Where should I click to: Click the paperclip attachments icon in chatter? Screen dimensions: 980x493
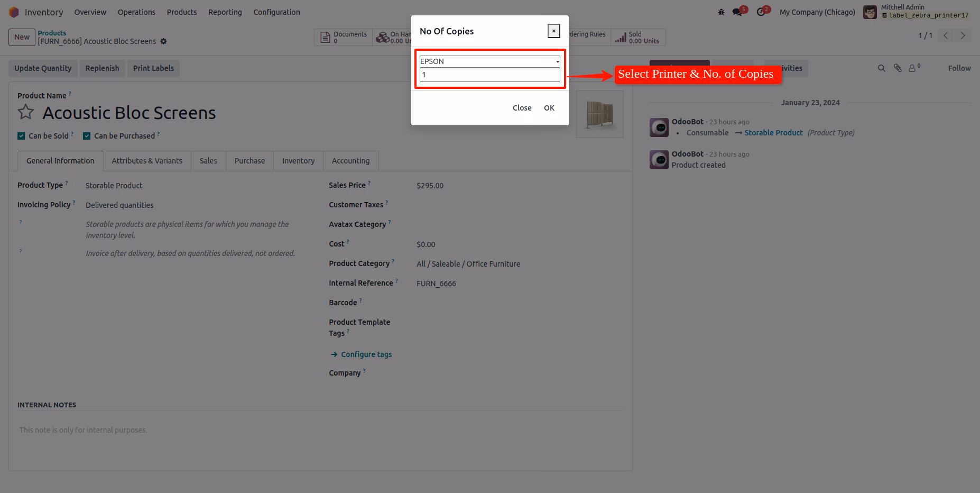(898, 68)
